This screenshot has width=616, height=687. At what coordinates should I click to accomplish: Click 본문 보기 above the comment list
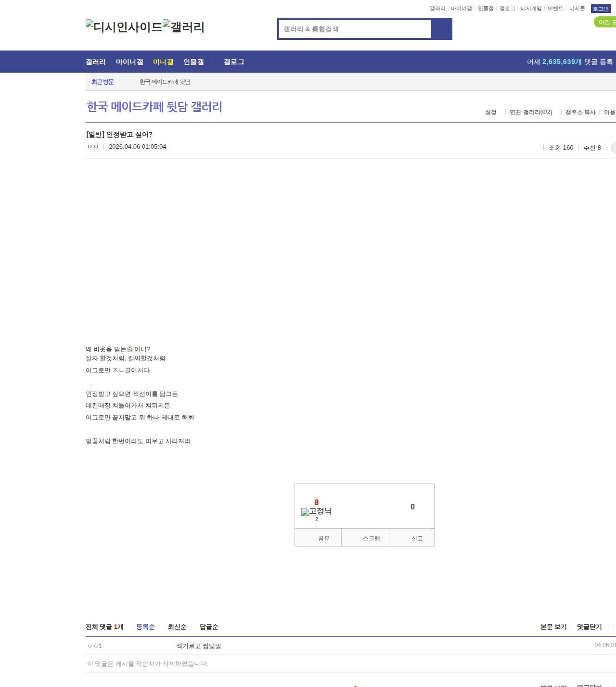[x=553, y=627]
